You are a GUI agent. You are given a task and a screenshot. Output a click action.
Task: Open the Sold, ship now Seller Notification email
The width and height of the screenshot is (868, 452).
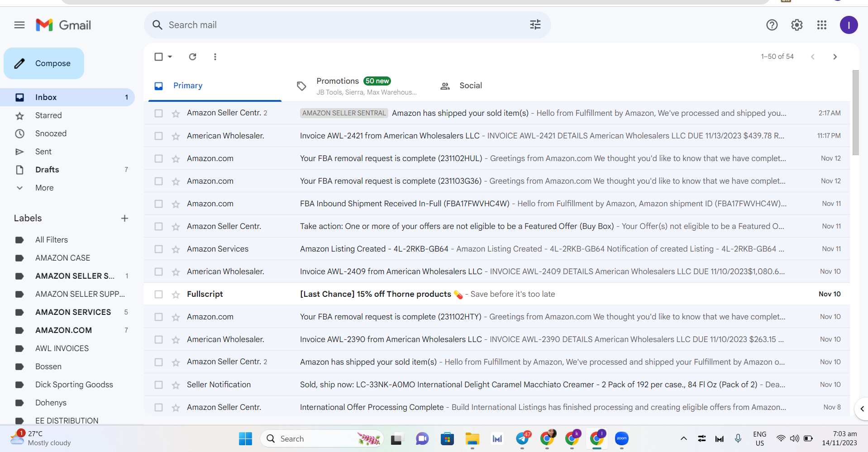[496, 385]
